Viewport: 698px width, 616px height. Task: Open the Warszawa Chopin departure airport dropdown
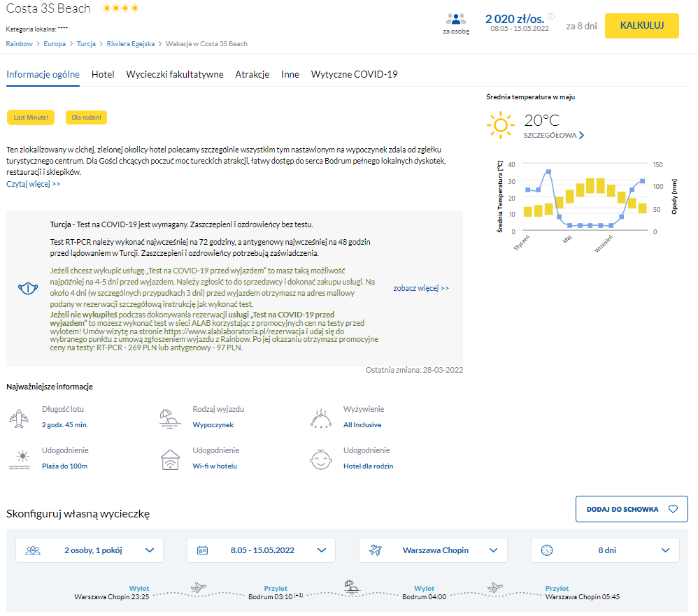pyautogui.click(x=433, y=550)
